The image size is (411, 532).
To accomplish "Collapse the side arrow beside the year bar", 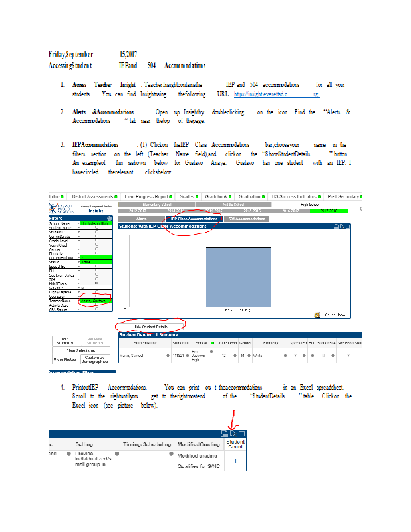I will (360, 209).
